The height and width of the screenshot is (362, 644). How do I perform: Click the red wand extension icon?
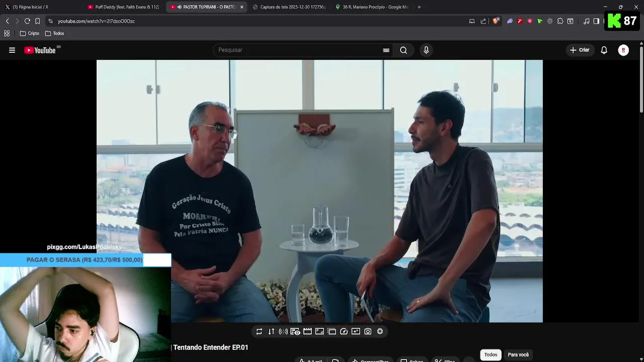tap(520, 21)
